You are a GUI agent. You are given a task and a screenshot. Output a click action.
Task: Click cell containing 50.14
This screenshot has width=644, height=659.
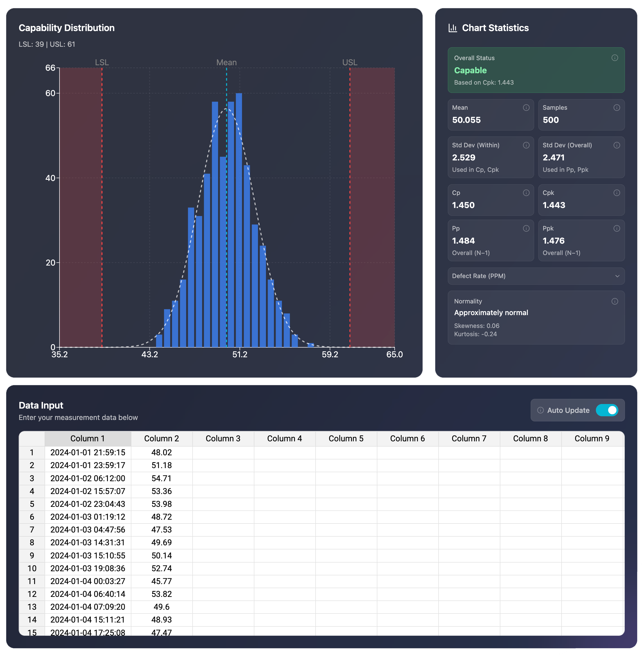tap(162, 555)
